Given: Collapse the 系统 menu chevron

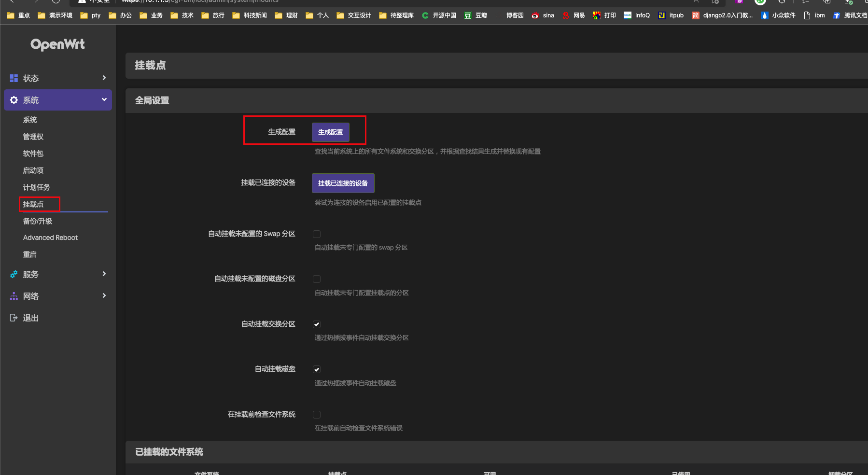Looking at the screenshot, I should point(104,99).
